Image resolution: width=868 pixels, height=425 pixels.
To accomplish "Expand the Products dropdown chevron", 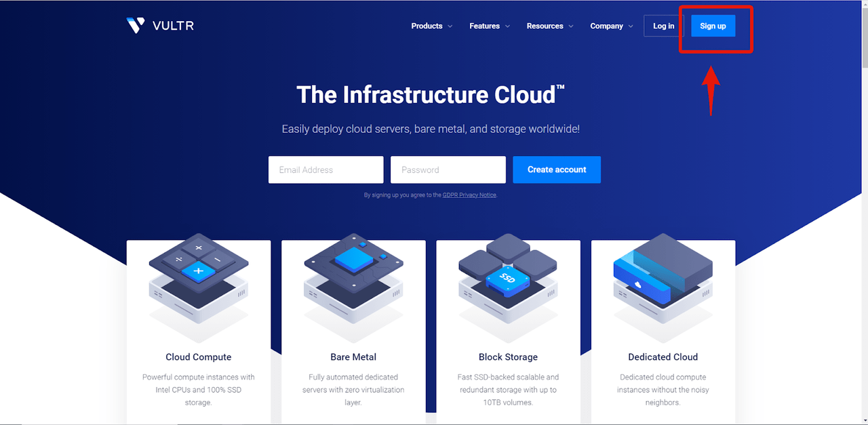I will tap(449, 26).
